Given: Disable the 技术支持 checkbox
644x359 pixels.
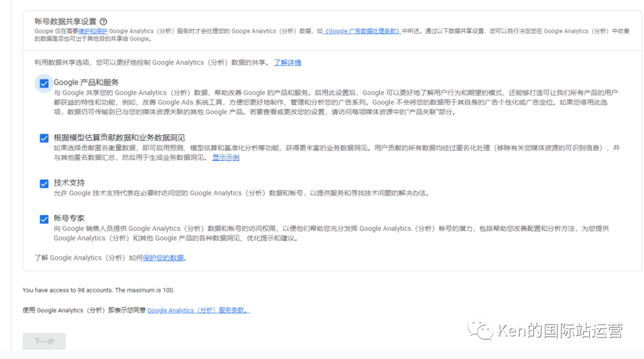Looking at the screenshot, I should [44, 184].
